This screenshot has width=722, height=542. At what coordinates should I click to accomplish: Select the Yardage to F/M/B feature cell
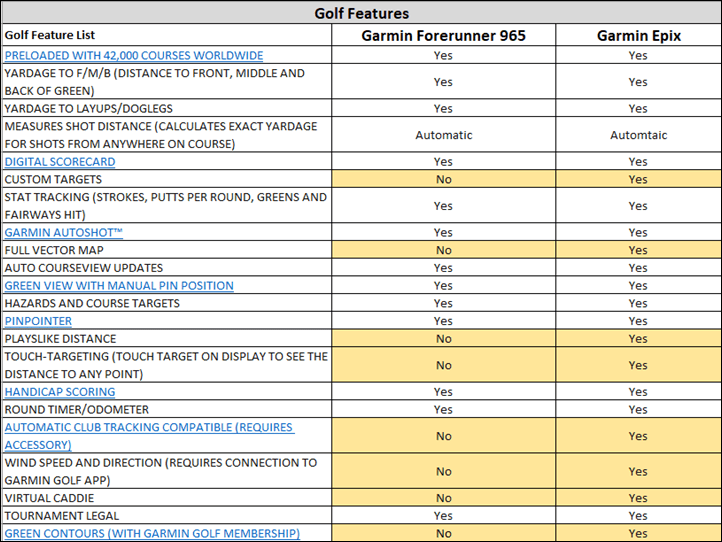167,82
